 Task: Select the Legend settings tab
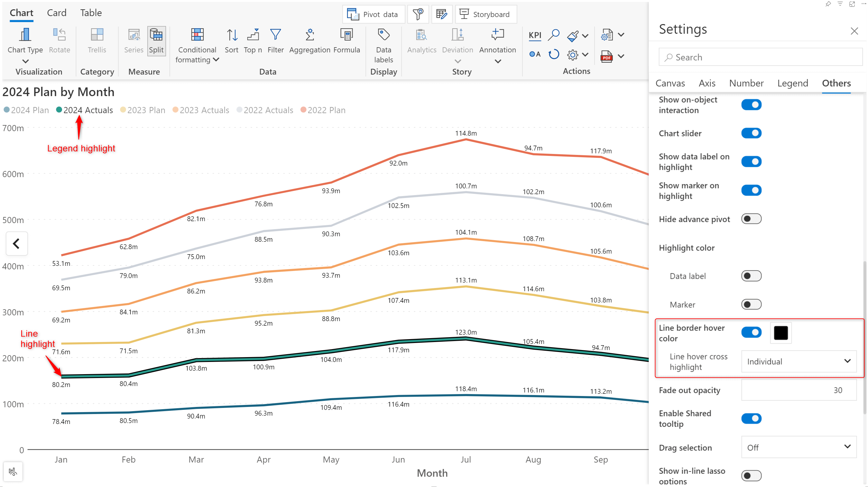tap(792, 83)
